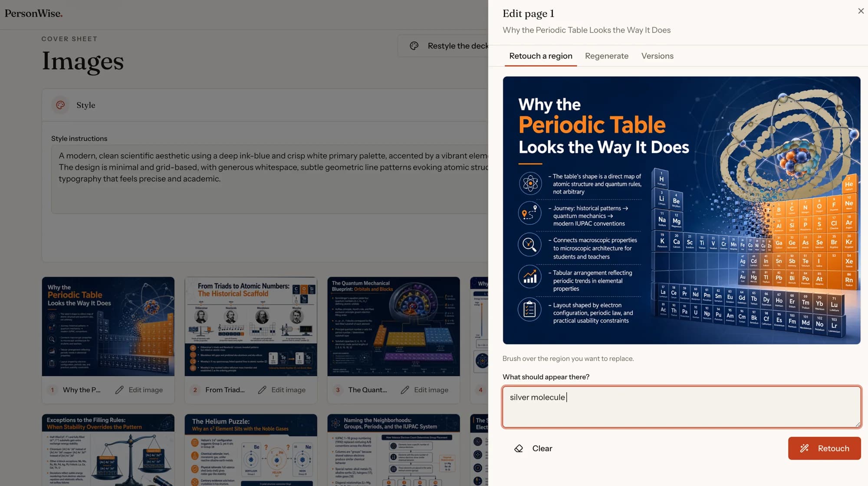Click the palette icon next to Restyle the deck
The height and width of the screenshot is (486, 868).
(x=414, y=46)
